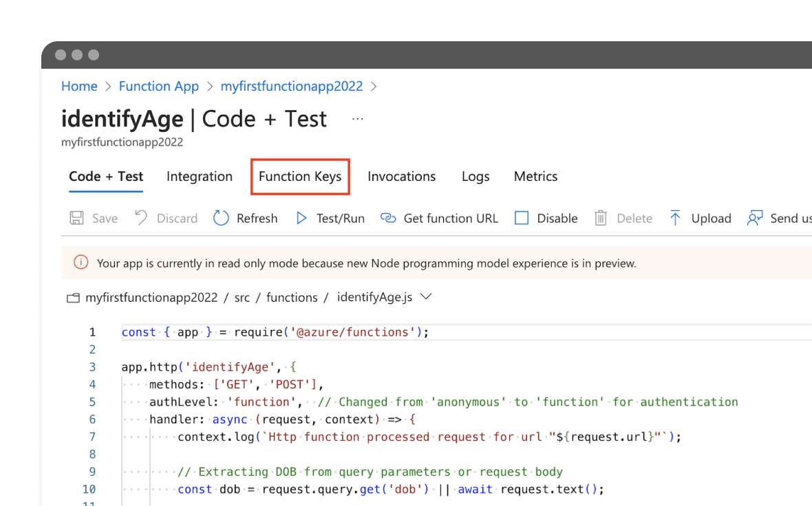The height and width of the screenshot is (506, 812).
Task: Click the Send us feedback icon
Action: point(755,218)
